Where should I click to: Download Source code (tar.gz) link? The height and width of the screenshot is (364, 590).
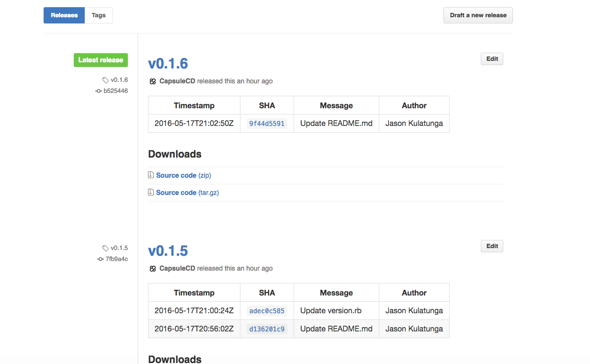(x=188, y=193)
